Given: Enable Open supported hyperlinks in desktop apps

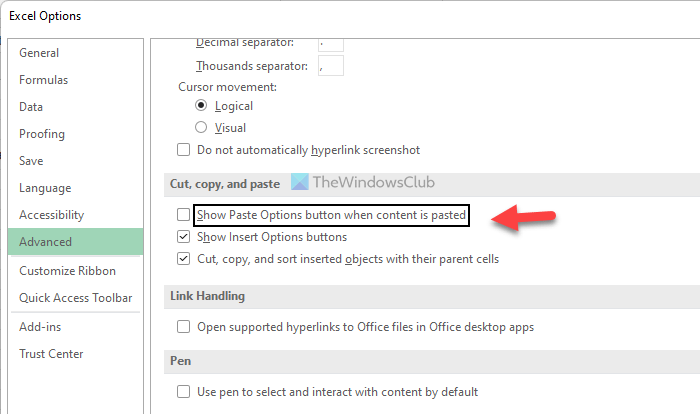Looking at the screenshot, I should point(183,327).
